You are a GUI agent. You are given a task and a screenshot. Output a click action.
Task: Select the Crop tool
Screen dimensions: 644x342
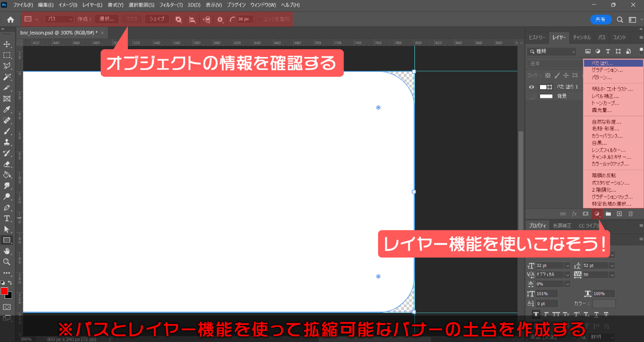[7, 88]
